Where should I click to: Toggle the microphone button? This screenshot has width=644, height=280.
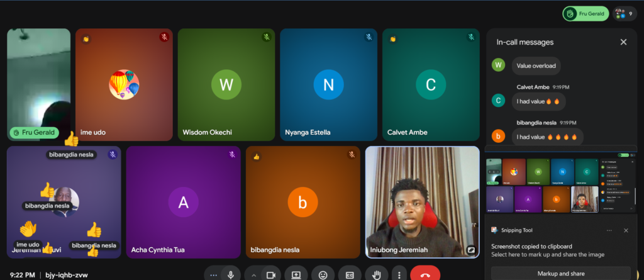(231, 275)
